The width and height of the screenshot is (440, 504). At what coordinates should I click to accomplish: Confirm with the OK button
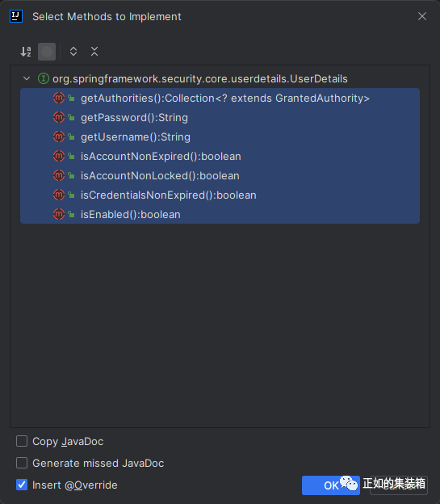point(331,485)
